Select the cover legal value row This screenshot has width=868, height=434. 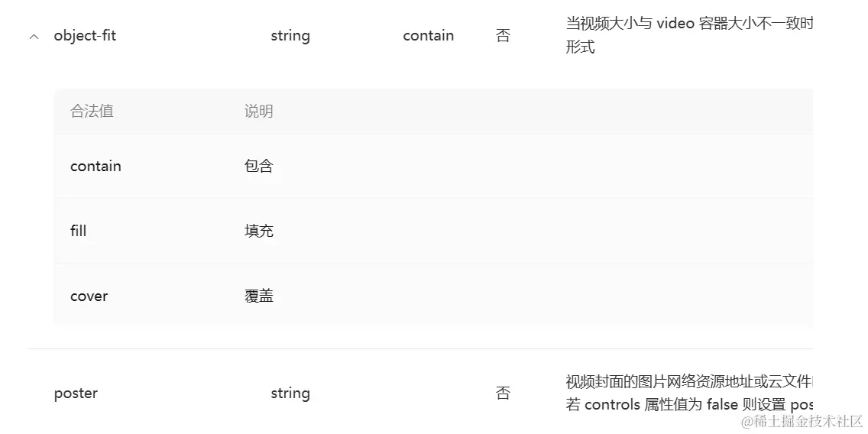point(433,294)
